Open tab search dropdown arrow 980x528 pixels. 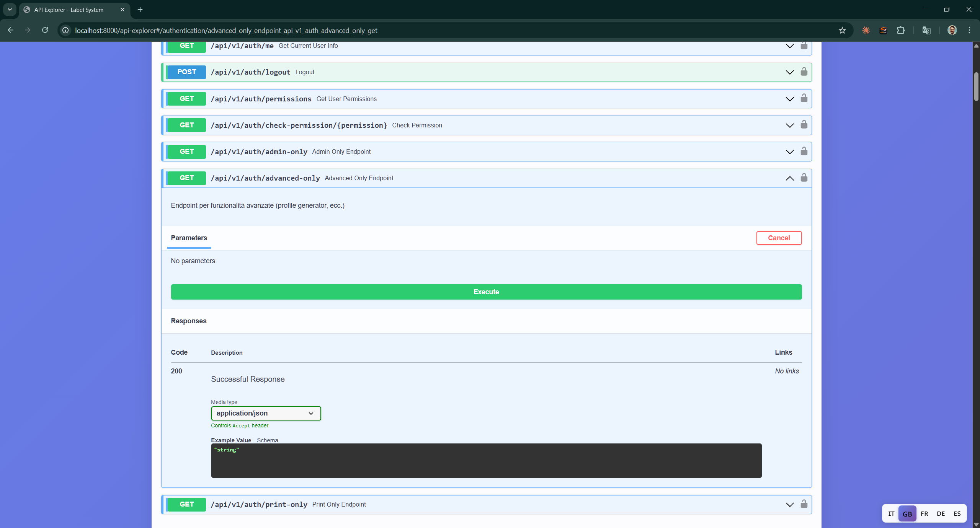pos(10,10)
